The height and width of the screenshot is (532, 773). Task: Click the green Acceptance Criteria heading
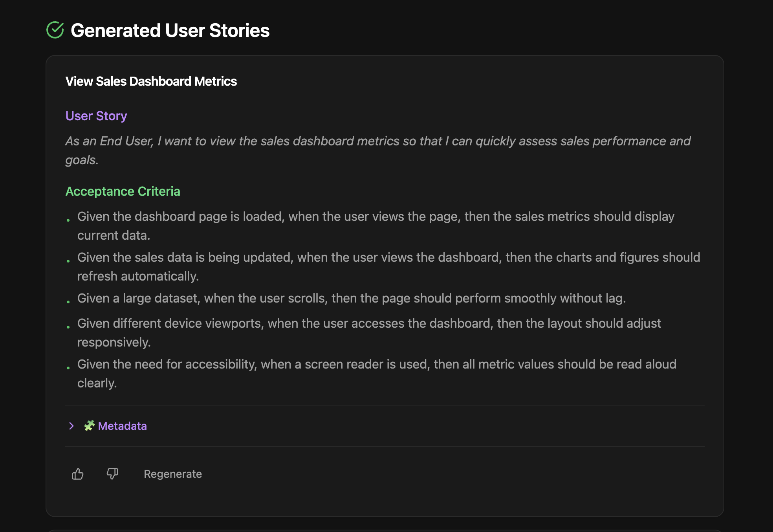(123, 191)
